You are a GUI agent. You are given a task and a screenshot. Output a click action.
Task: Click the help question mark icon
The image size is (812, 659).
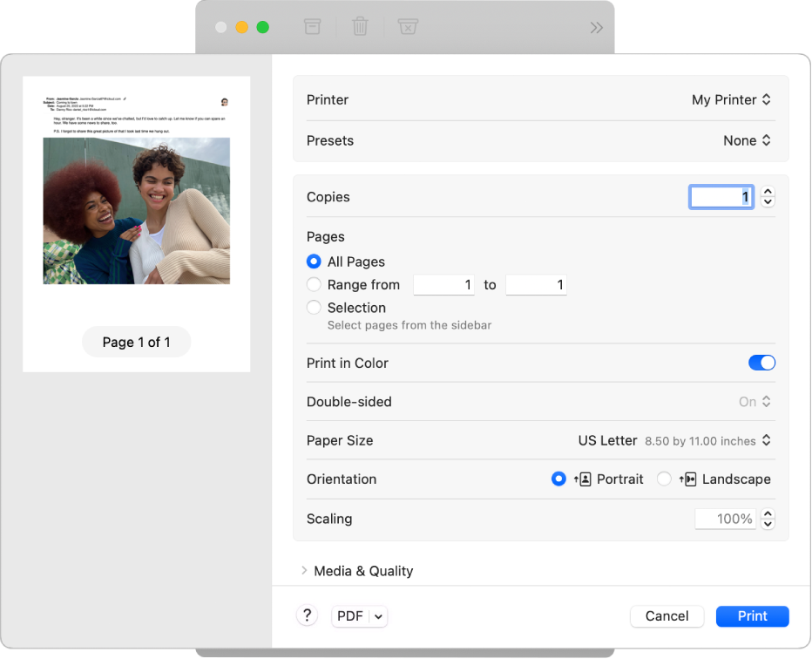(x=307, y=615)
